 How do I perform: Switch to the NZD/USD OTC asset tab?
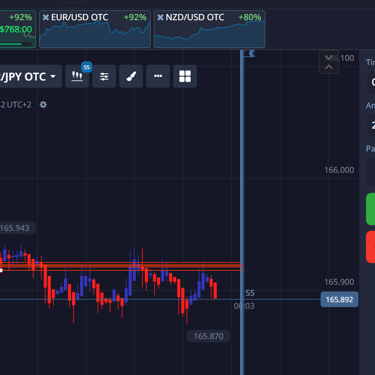[210, 29]
